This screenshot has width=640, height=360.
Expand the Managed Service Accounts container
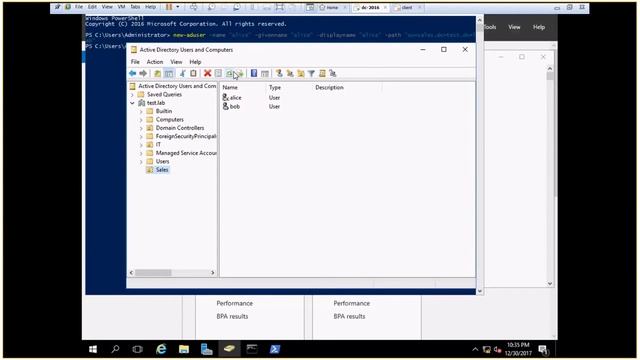(141, 153)
